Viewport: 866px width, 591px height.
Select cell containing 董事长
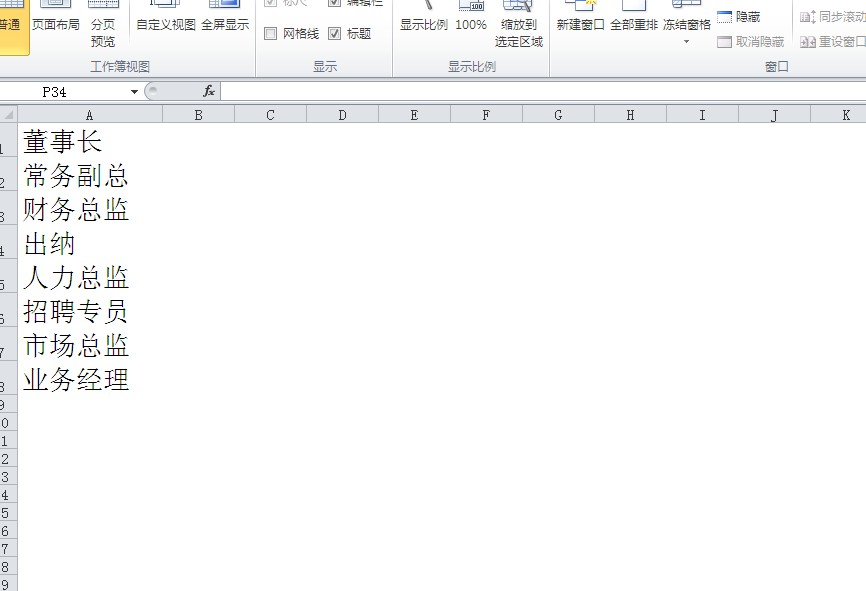(x=90, y=141)
